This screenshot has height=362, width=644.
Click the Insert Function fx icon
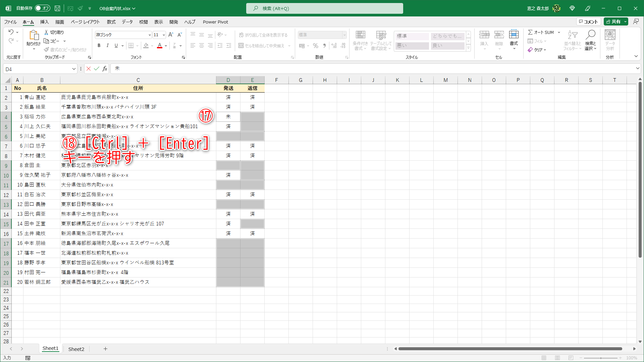(105, 69)
